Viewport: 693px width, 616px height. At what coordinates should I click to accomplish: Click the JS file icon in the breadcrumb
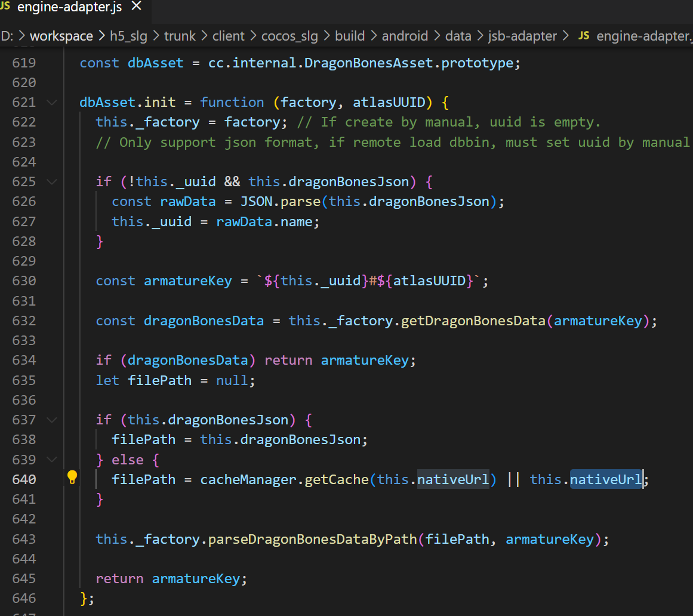click(x=584, y=35)
